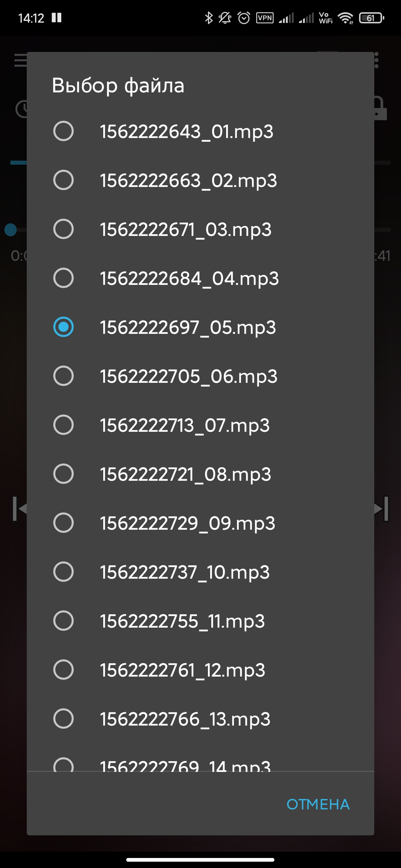Tap the skip to previous track icon
This screenshot has width=401, height=868.
(x=19, y=509)
